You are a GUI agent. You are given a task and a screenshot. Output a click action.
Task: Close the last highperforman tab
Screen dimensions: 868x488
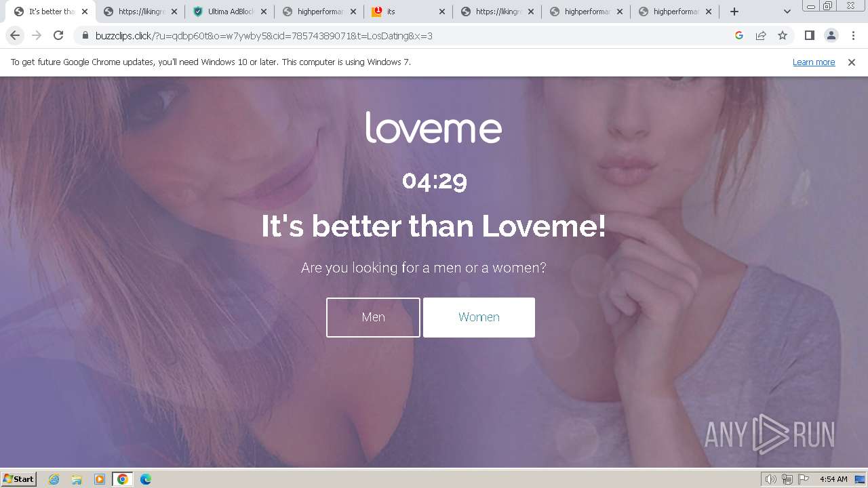point(709,12)
